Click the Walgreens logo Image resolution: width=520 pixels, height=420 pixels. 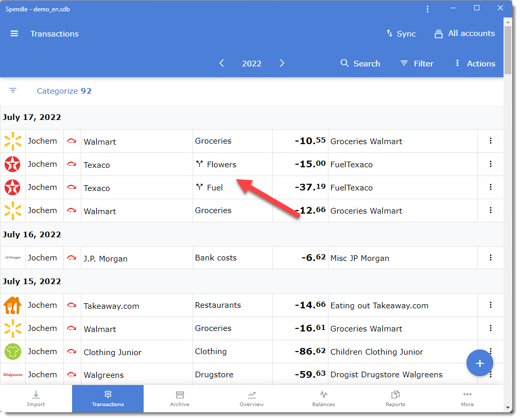[x=12, y=375]
